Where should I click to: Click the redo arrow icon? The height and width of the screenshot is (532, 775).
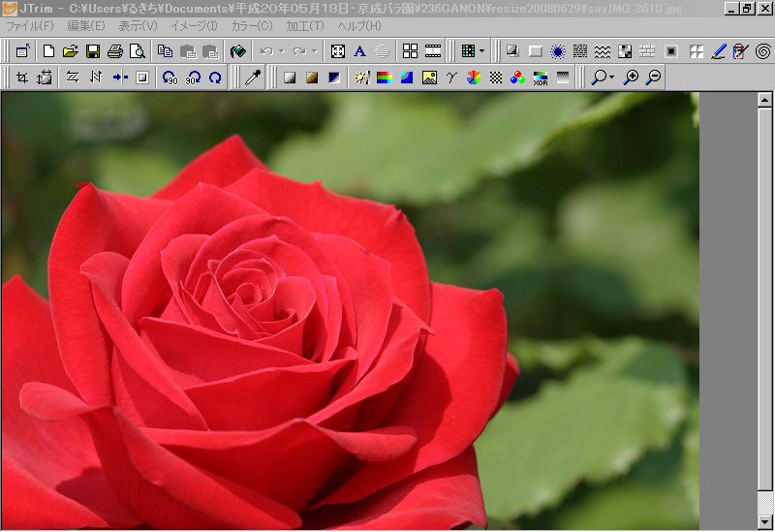(299, 51)
